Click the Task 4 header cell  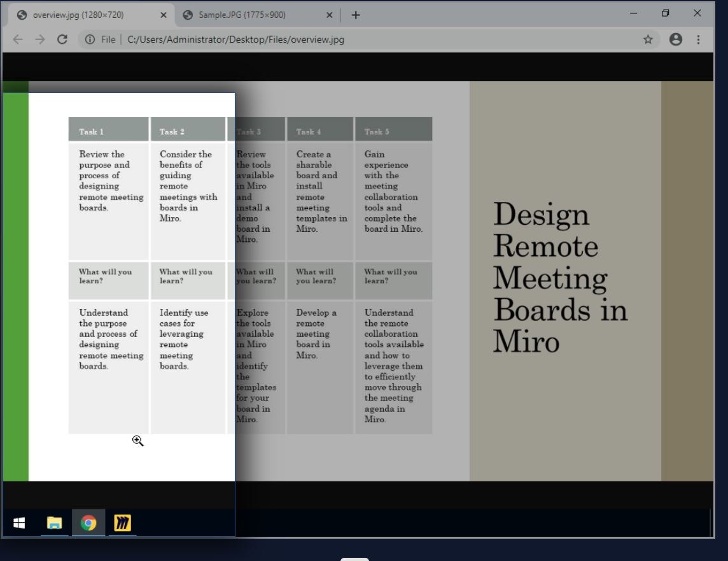pyautogui.click(x=320, y=129)
